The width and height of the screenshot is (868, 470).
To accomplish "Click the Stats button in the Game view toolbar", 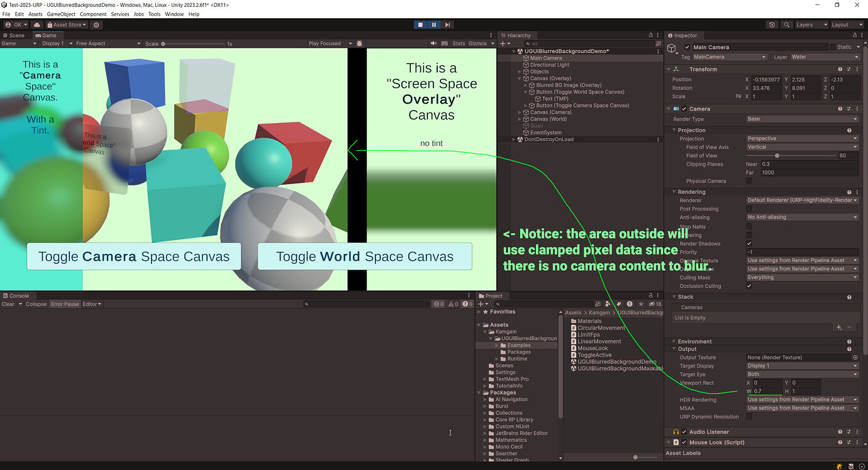I will click(459, 43).
